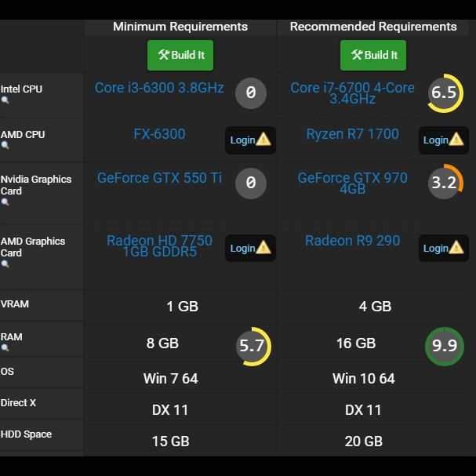Click the VRAM row label
The height and width of the screenshot is (476, 476).
tap(15, 304)
